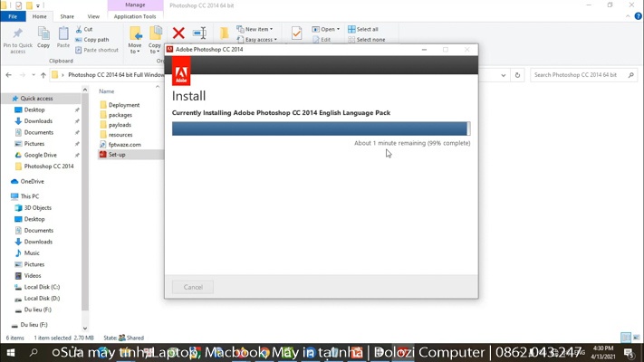Select Google Drive in navigation pane
The width and height of the screenshot is (644, 362).
40,155
